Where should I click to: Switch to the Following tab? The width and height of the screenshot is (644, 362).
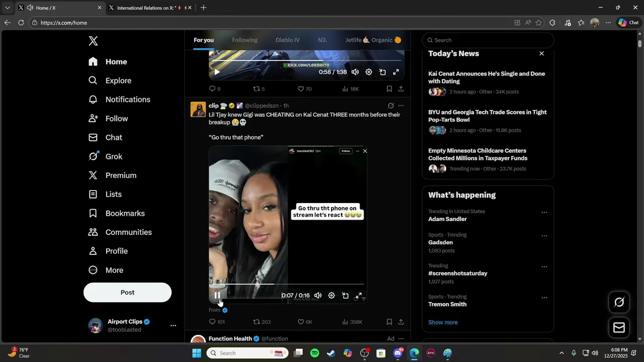[245, 40]
